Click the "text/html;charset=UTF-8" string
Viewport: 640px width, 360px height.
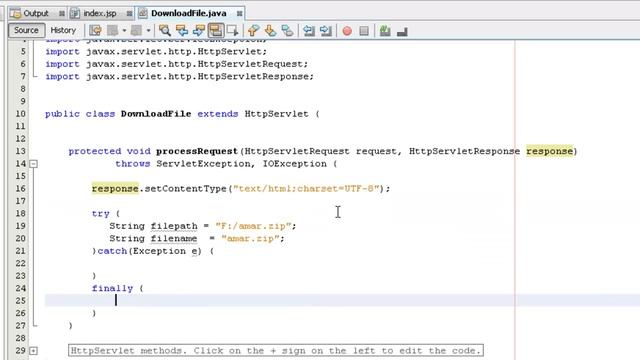(306, 189)
